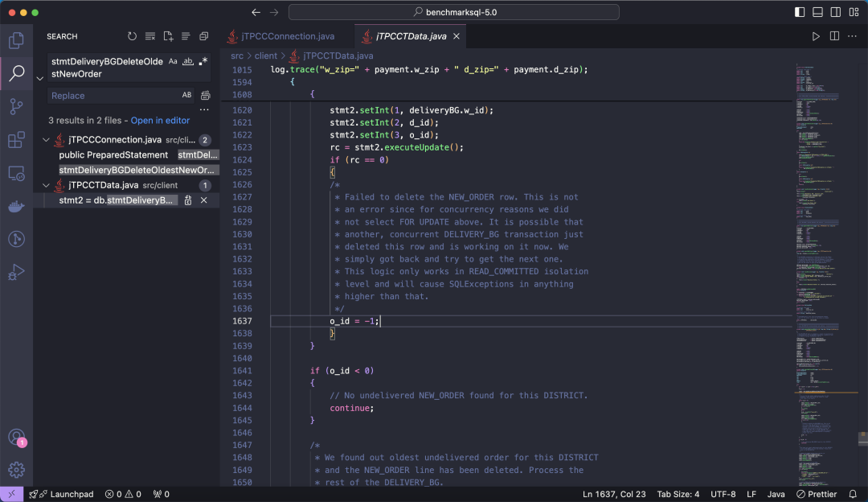Viewport: 868px width, 502px height.
Task: Open the Extensions view
Action: (16, 141)
